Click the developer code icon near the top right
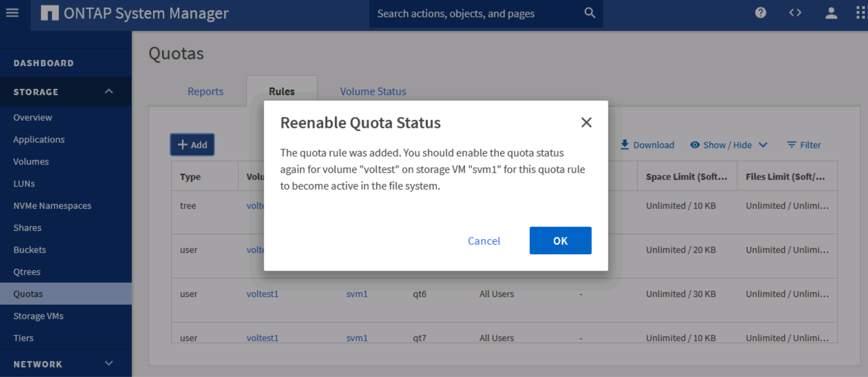This screenshot has height=377, width=868. (795, 13)
